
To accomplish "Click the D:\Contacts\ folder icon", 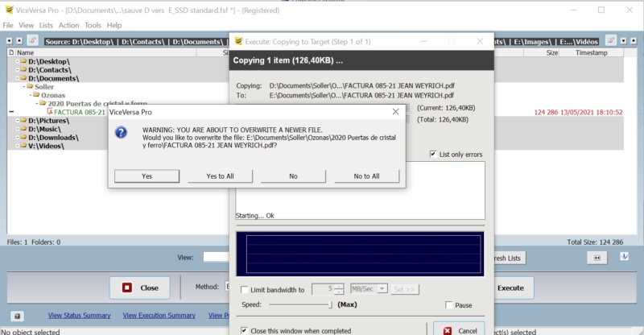I will click(x=24, y=69).
